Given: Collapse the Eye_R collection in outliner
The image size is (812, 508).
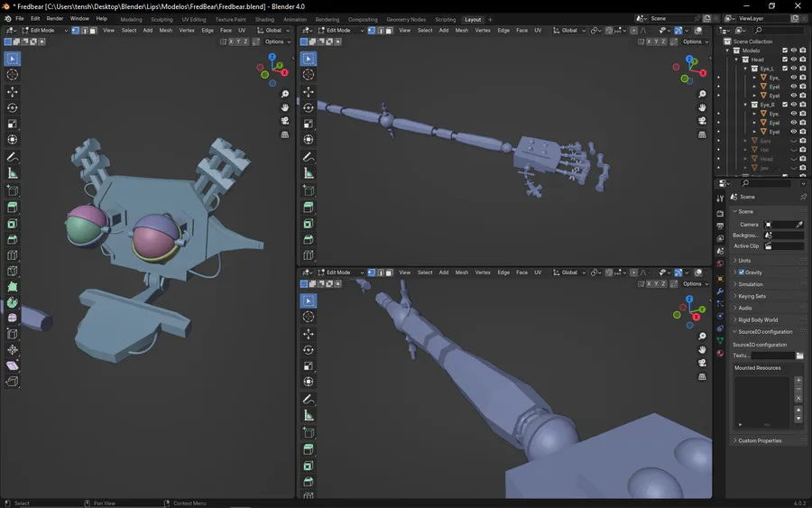Looking at the screenshot, I should coord(746,105).
